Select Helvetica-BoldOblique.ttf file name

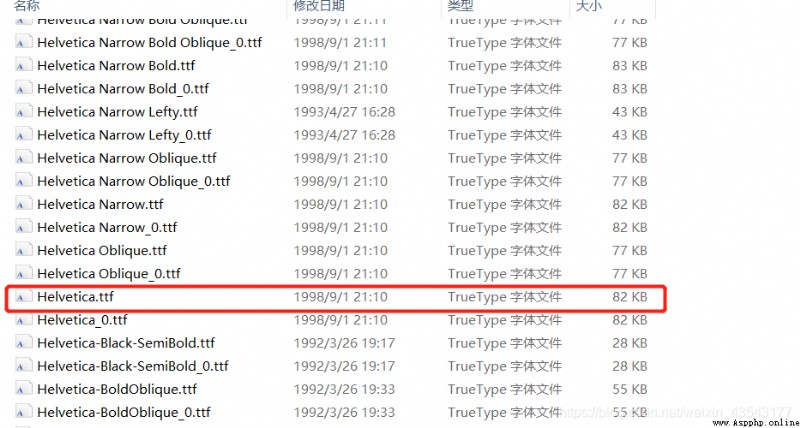117,389
